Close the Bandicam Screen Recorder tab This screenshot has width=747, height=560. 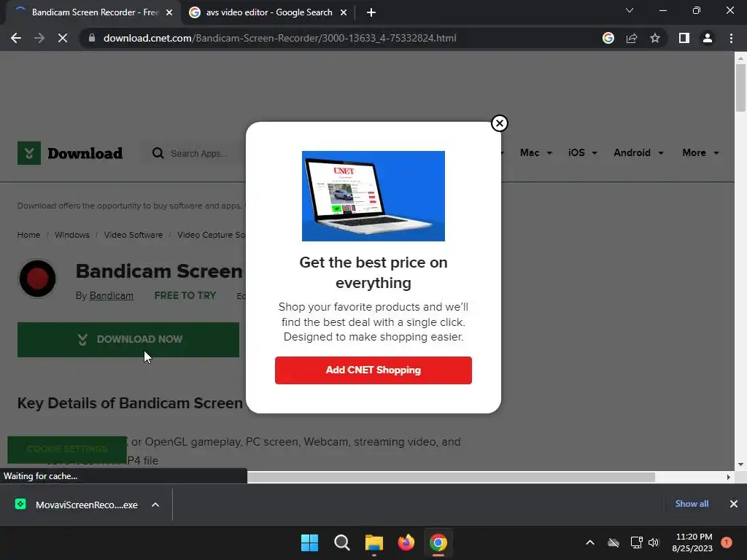pyautogui.click(x=169, y=12)
